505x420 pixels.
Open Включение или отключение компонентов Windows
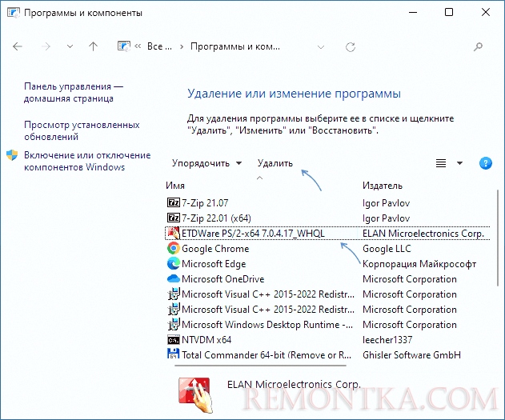click(87, 162)
